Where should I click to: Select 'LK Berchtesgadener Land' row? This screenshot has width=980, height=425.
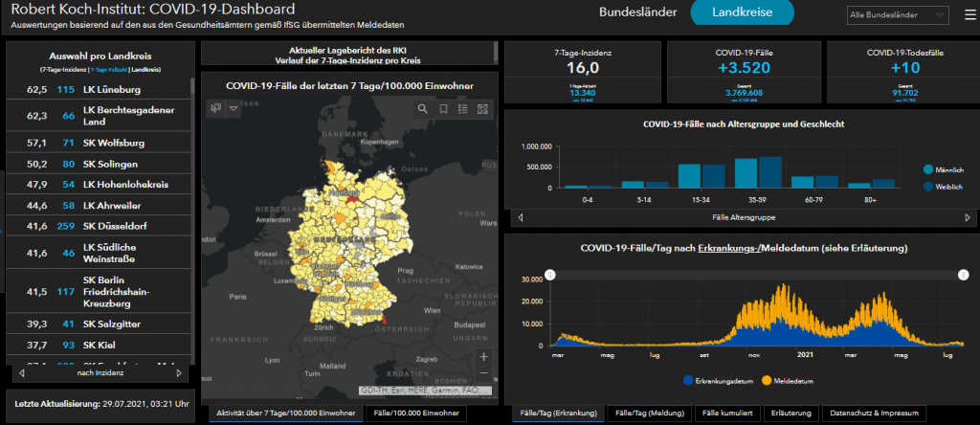coord(99,116)
